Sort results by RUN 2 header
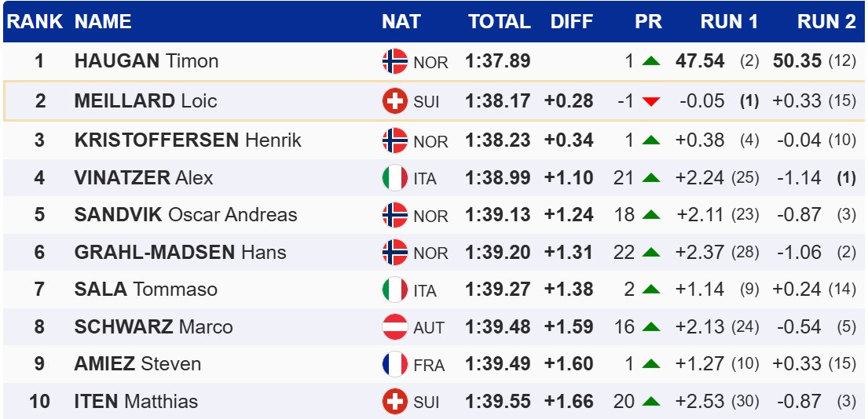This screenshot has height=419, width=868. tap(826, 22)
